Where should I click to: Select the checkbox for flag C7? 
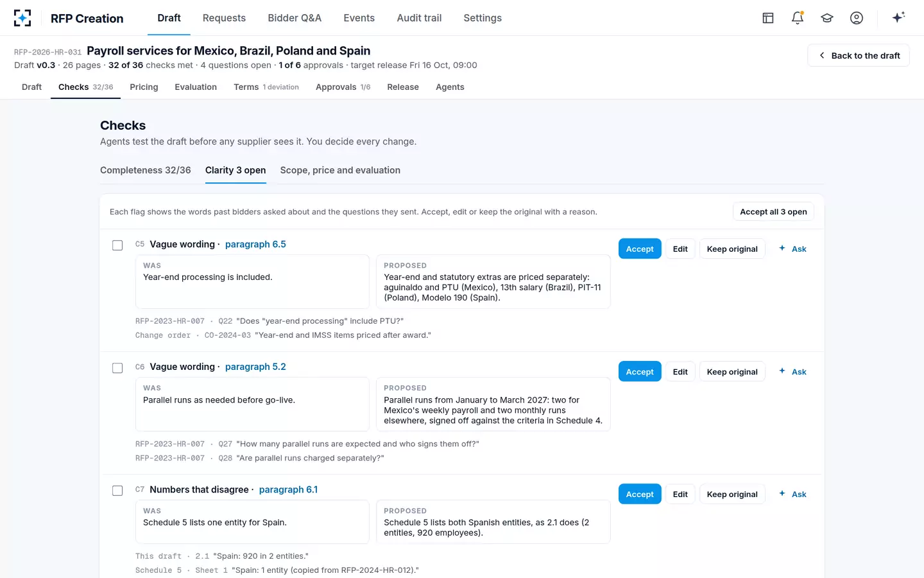pos(117,491)
